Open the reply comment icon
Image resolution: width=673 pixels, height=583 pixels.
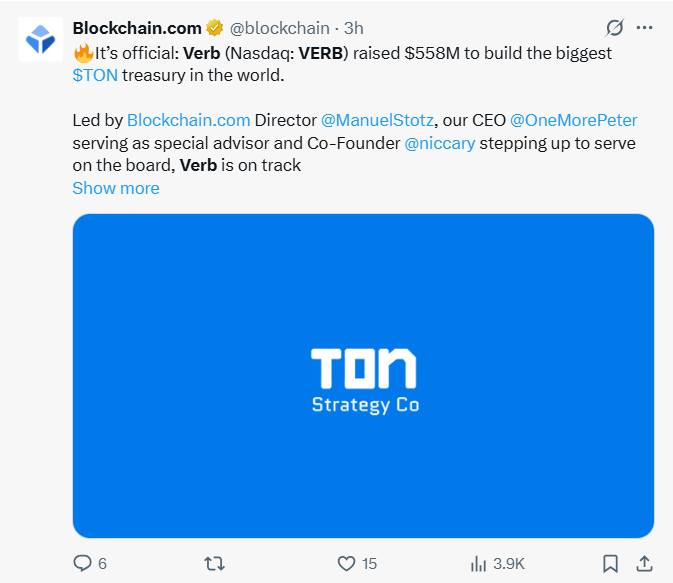pyautogui.click(x=82, y=563)
